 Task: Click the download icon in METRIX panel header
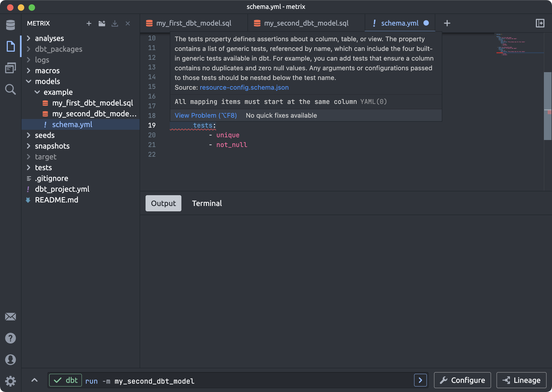coord(115,23)
